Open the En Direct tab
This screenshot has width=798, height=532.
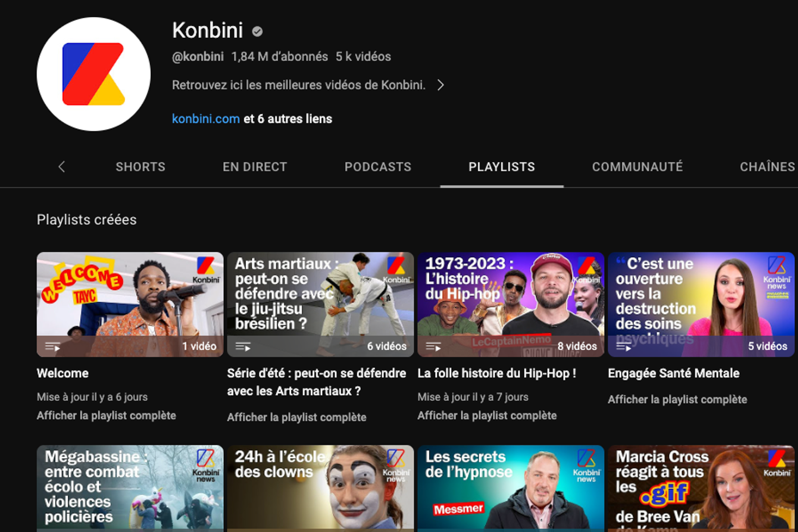(254, 167)
